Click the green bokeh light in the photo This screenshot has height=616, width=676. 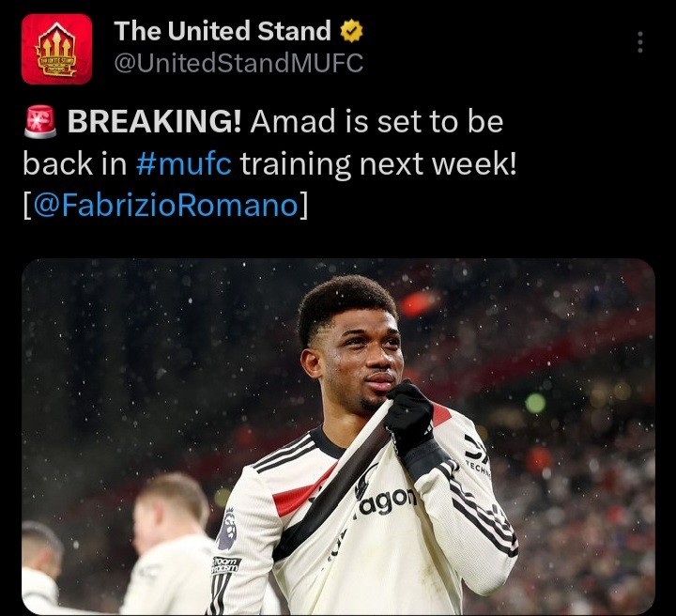click(535, 404)
